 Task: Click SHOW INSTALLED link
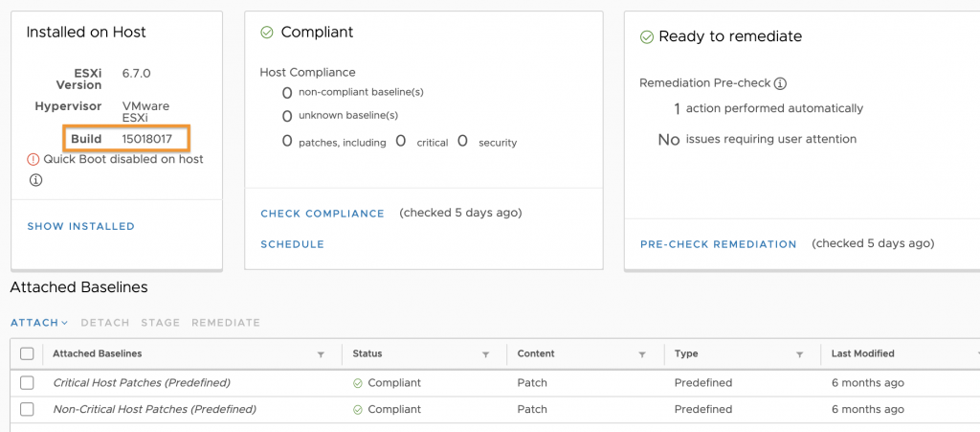(x=81, y=226)
